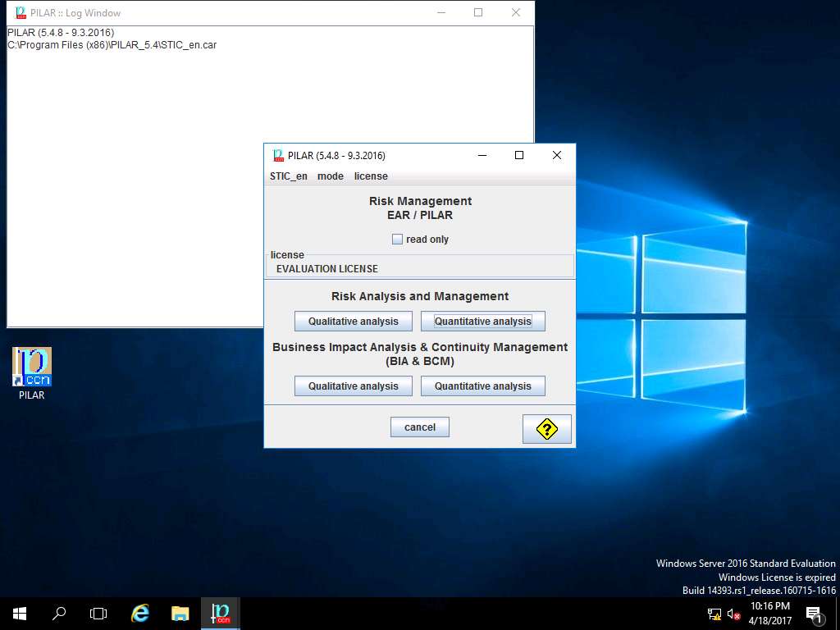Close the PILAR Log Window

point(516,12)
